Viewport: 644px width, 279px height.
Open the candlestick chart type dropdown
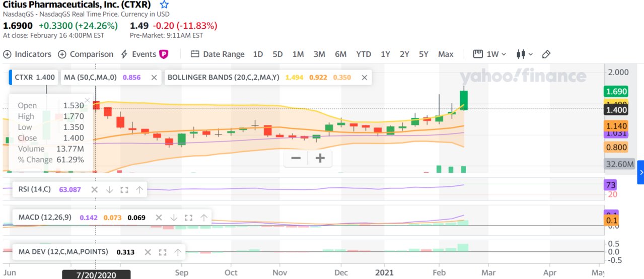(x=525, y=54)
